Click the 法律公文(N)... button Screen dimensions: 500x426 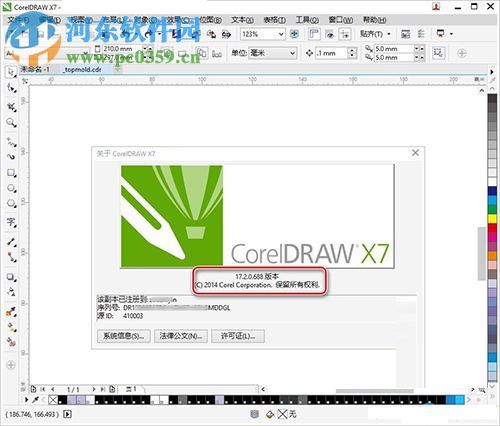[181, 336]
